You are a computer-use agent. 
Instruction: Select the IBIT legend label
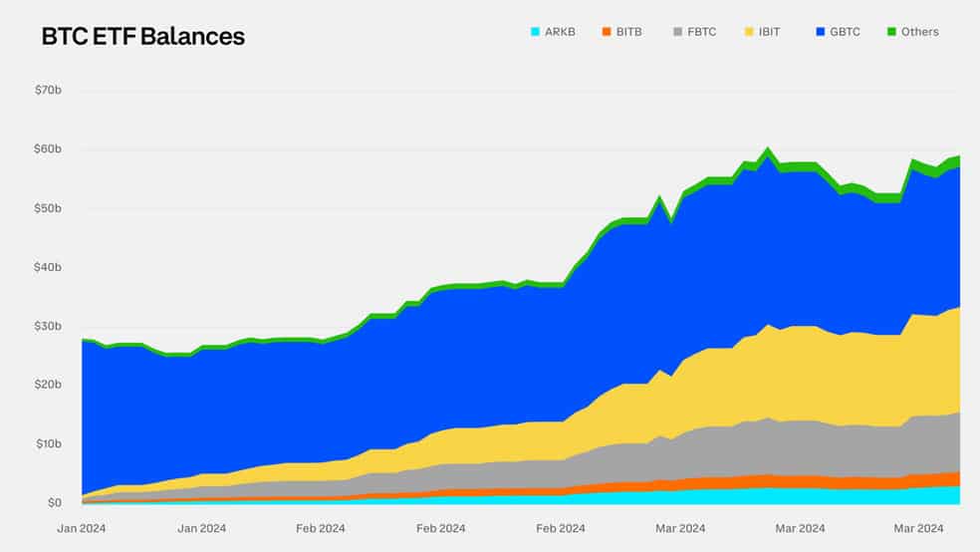pyautogui.click(x=770, y=32)
